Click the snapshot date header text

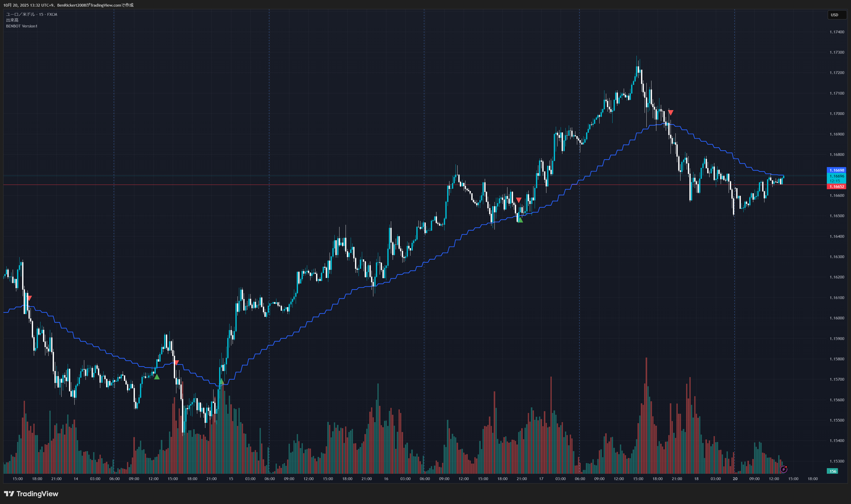(68, 5)
